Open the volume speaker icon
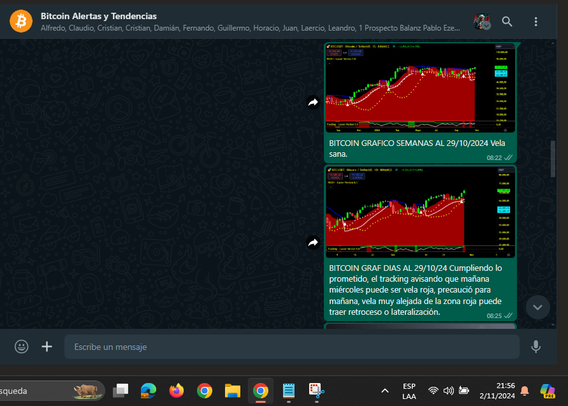568x406 pixels. click(448, 390)
